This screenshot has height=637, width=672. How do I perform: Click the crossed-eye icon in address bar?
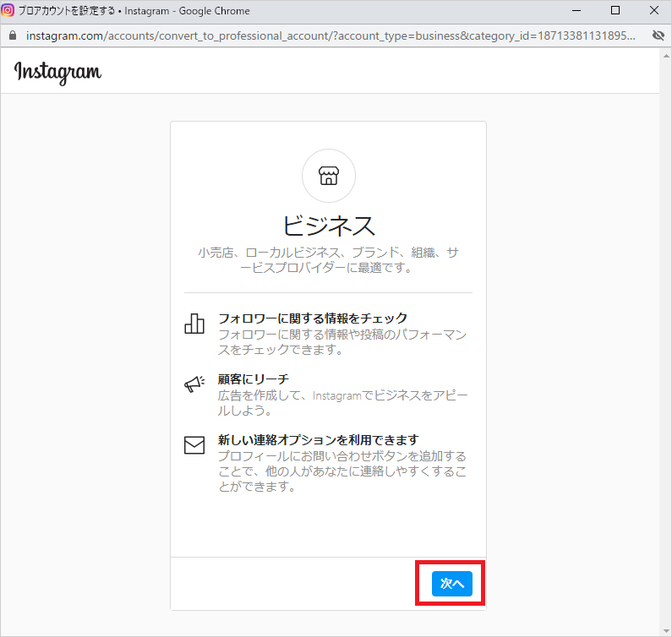click(x=658, y=35)
